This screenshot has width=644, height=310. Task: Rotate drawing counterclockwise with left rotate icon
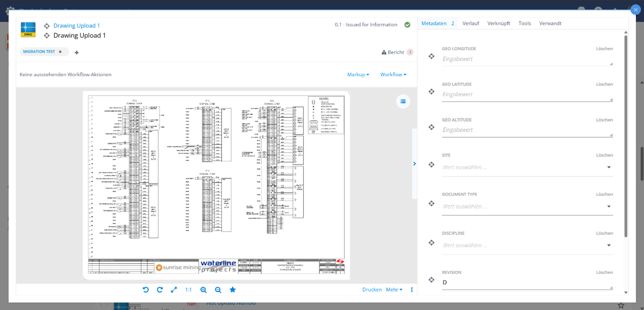(x=146, y=290)
